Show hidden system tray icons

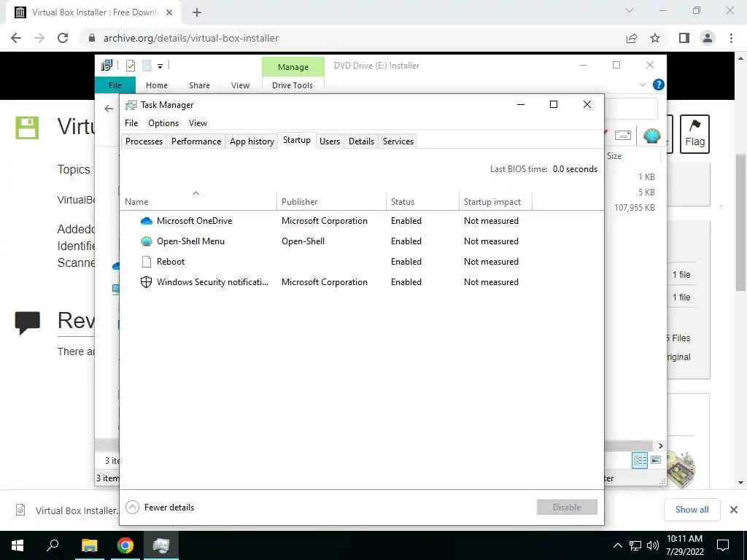click(617, 545)
